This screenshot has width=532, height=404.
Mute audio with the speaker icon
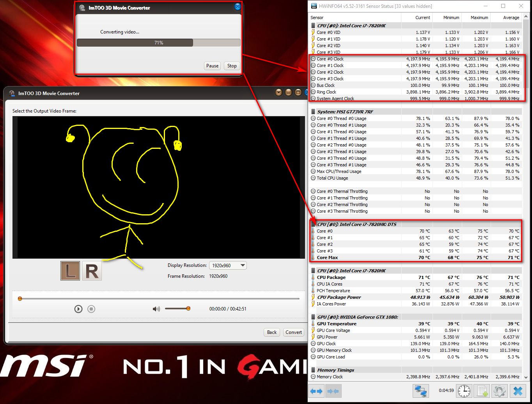pyautogui.click(x=156, y=309)
